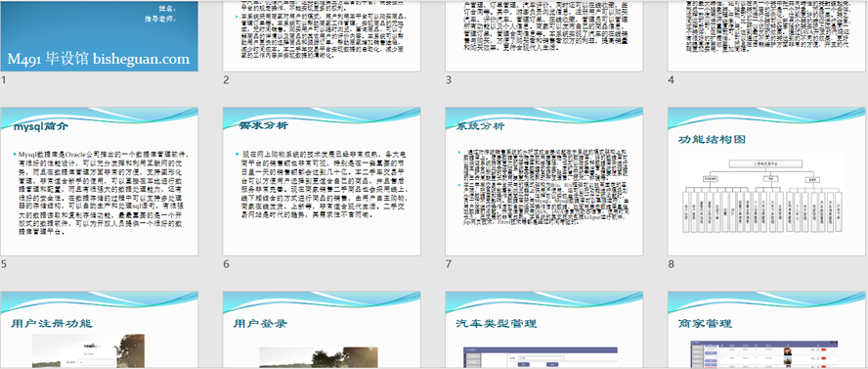Select slide 4 thumbnail
The height and width of the screenshot is (369, 868).
tap(767, 36)
